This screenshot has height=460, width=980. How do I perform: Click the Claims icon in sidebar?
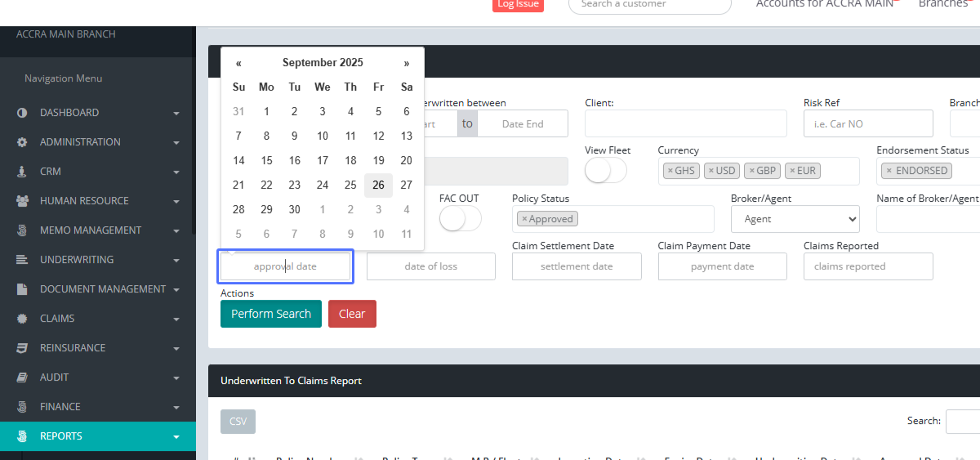(22, 319)
